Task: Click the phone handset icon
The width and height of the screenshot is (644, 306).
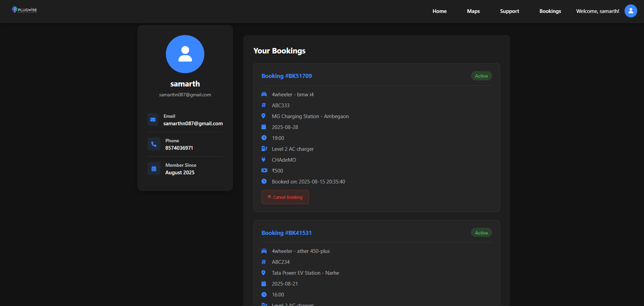Action: [154, 144]
